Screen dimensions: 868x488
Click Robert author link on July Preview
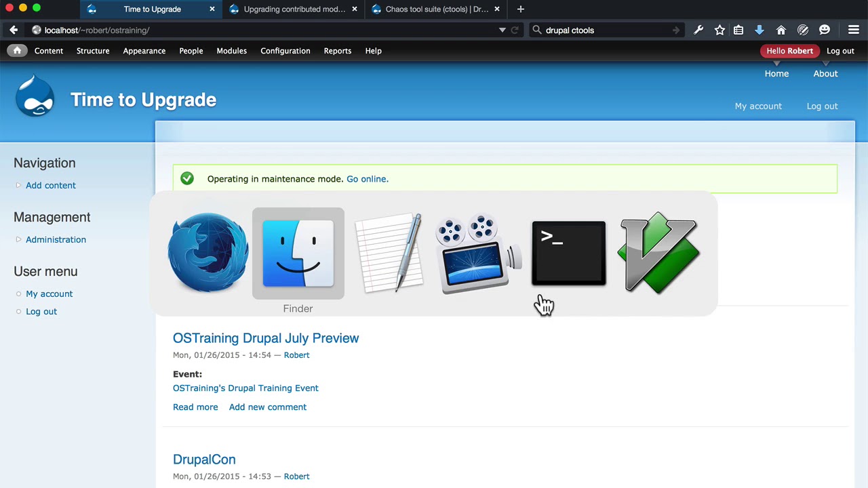point(296,355)
